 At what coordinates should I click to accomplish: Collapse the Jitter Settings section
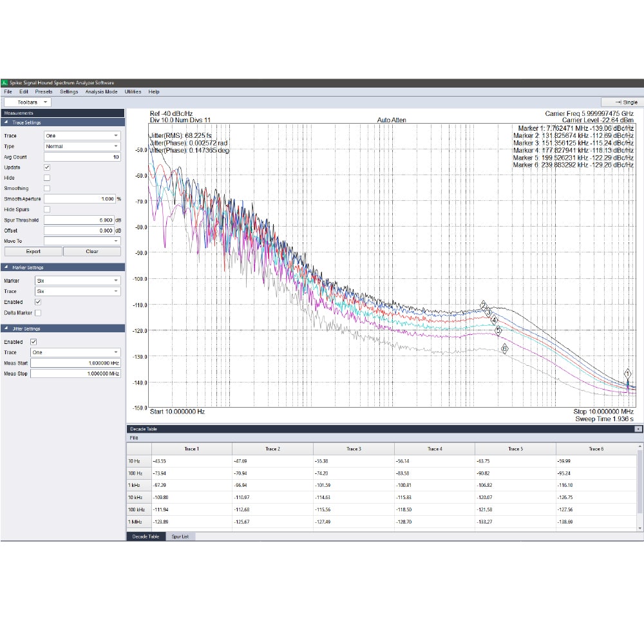pyautogui.click(x=6, y=328)
